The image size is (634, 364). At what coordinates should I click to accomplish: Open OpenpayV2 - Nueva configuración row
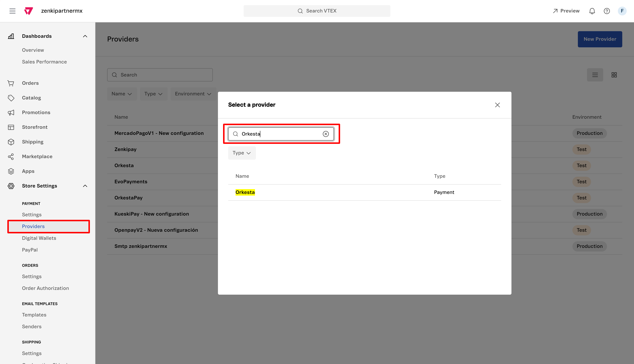[156, 230]
